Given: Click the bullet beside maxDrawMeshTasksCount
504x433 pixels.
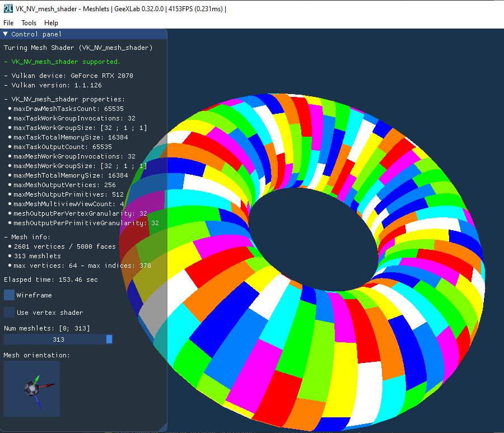Looking at the screenshot, I should pos(11,109).
